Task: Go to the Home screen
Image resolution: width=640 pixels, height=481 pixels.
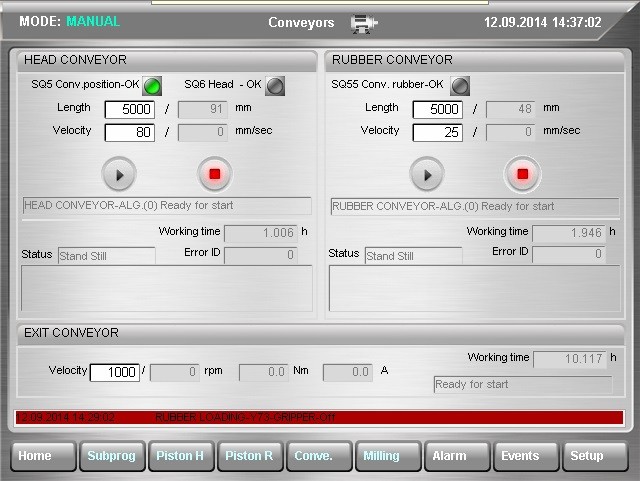Action: (x=43, y=456)
